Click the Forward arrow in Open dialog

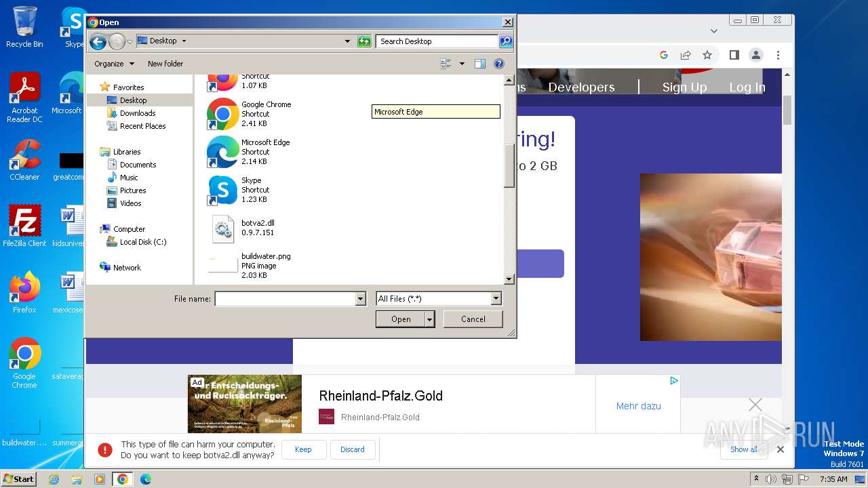tap(117, 41)
